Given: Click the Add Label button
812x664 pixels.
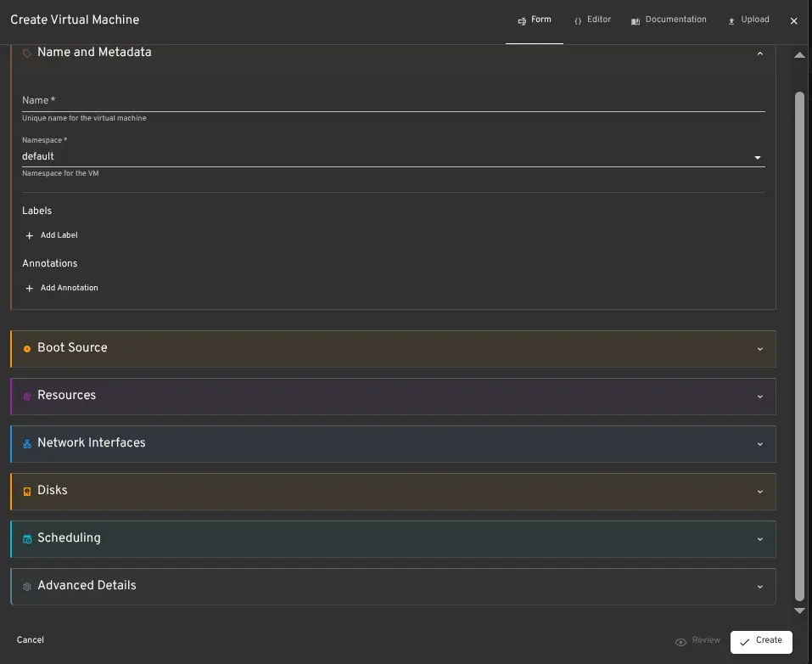Looking at the screenshot, I should [52, 235].
